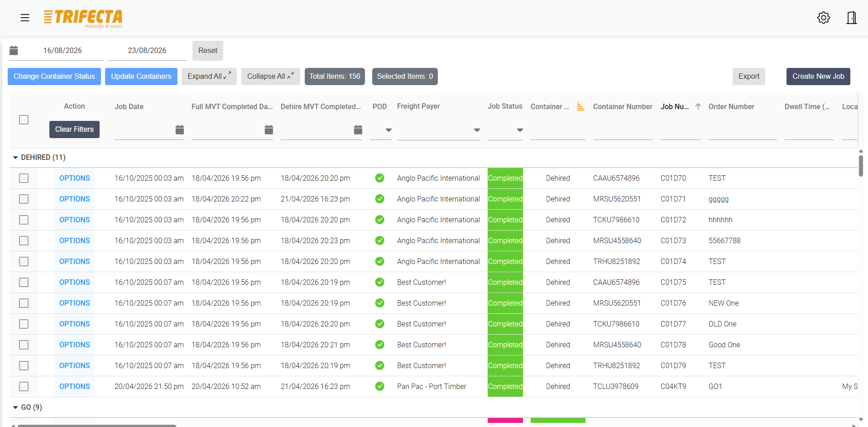Select the checkbox for job C01D70

(x=24, y=178)
